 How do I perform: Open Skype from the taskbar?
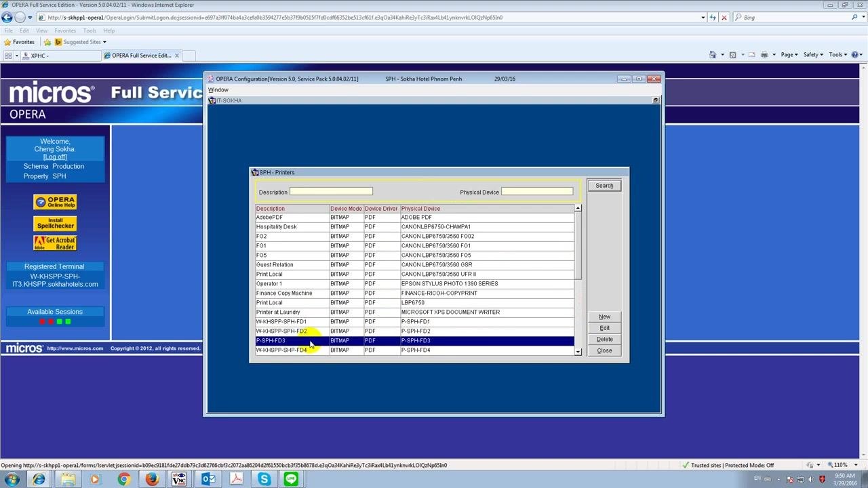[264, 479]
